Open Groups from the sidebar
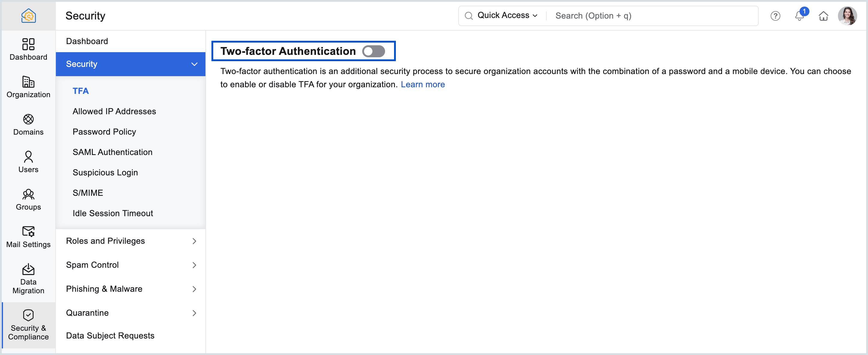Screen dimensions: 868x355 point(28,199)
